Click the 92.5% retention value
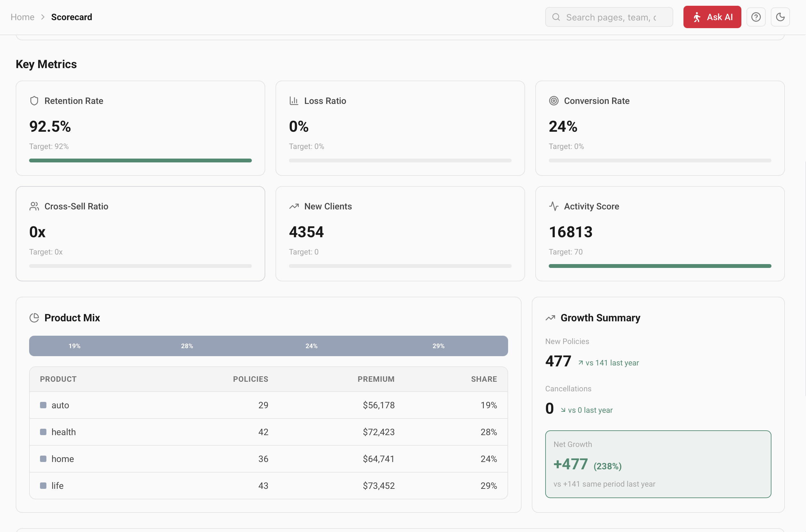The height and width of the screenshot is (532, 806). (x=50, y=127)
